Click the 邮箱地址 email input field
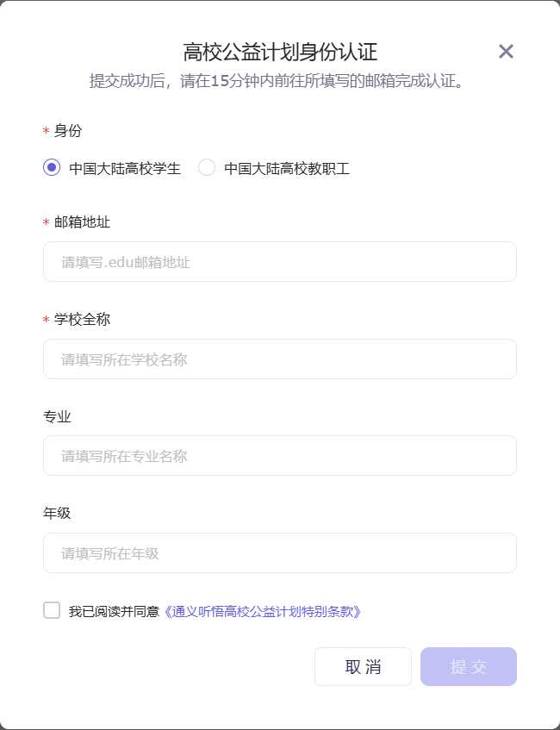Screen dimensions: 560x730 (280, 261)
